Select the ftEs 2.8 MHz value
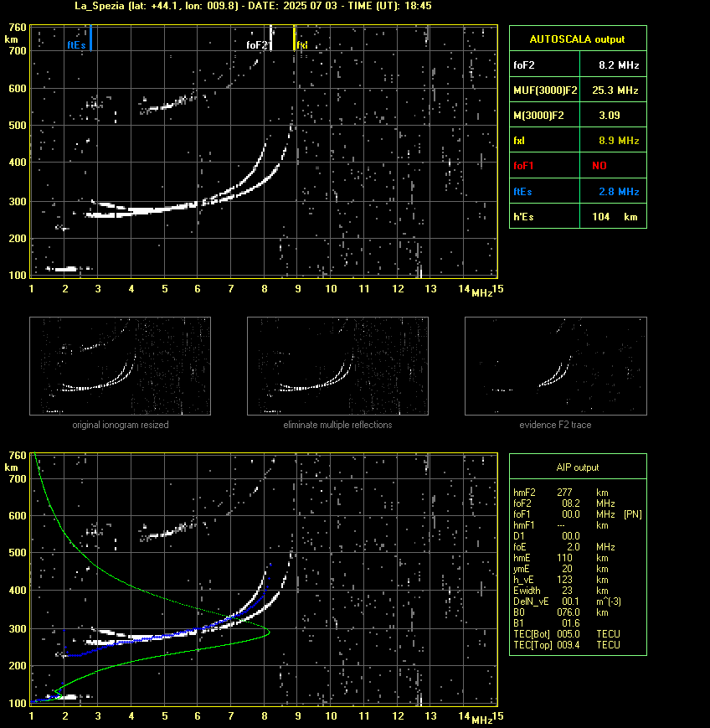The height and width of the screenshot is (728, 710). pos(619,191)
